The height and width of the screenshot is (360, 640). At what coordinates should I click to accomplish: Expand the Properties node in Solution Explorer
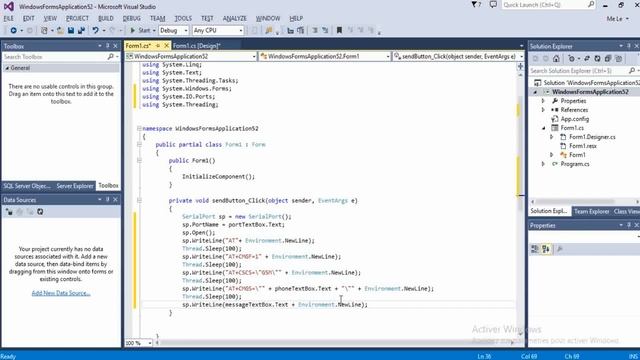click(543, 101)
